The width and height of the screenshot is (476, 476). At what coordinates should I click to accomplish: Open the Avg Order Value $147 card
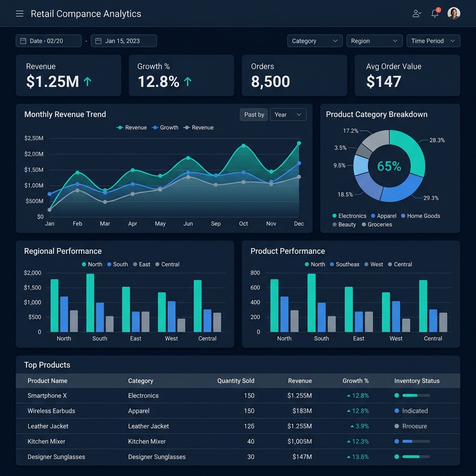click(407, 75)
